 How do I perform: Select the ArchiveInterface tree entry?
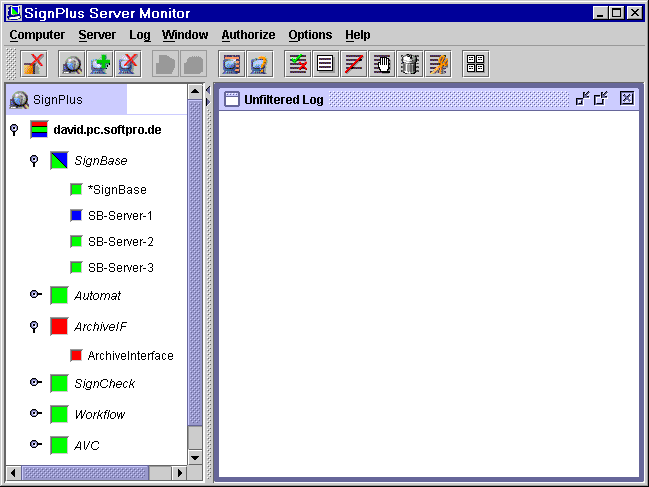coord(130,355)
